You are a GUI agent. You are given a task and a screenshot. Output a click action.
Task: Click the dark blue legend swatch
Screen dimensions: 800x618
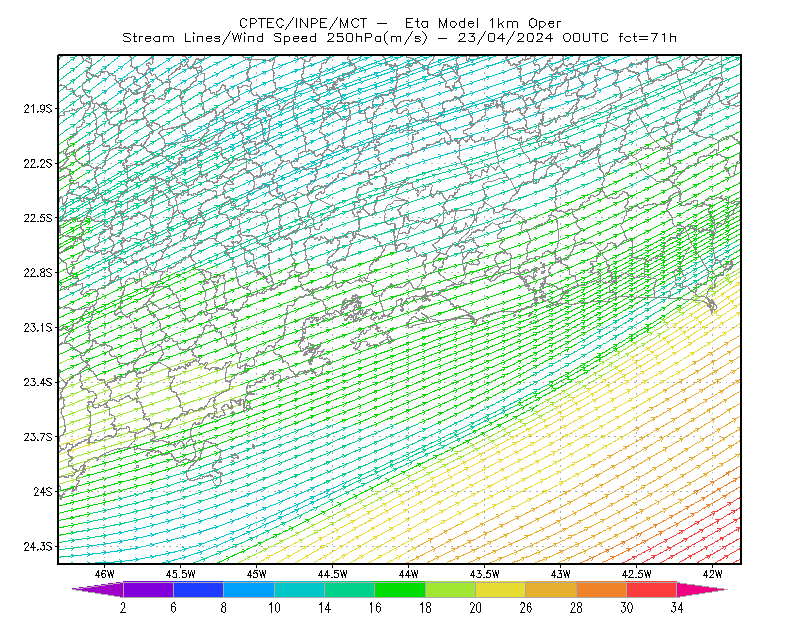pyautogui.click(x=198, y=589)
